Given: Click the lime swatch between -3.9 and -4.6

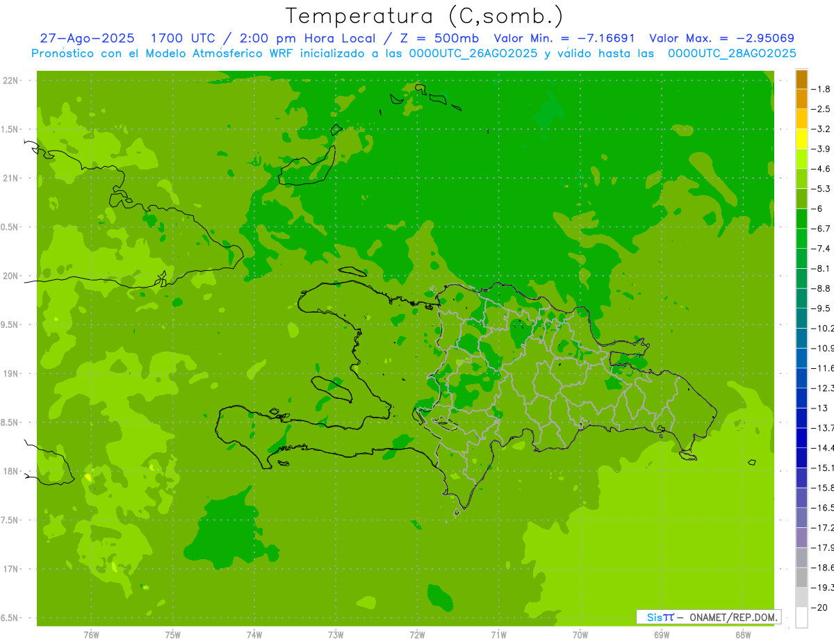Looking at the screenshot, I should [801, 158].
